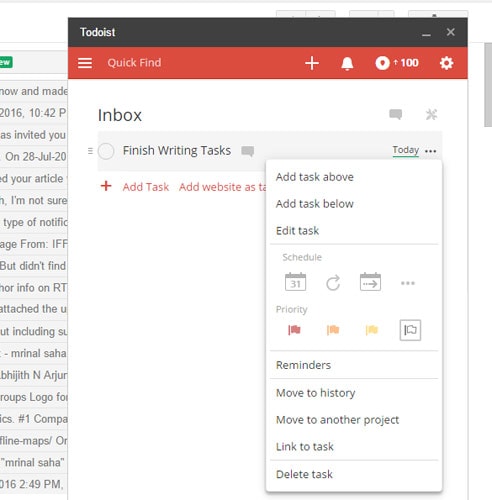Choose Add task below

coord(315,204)
